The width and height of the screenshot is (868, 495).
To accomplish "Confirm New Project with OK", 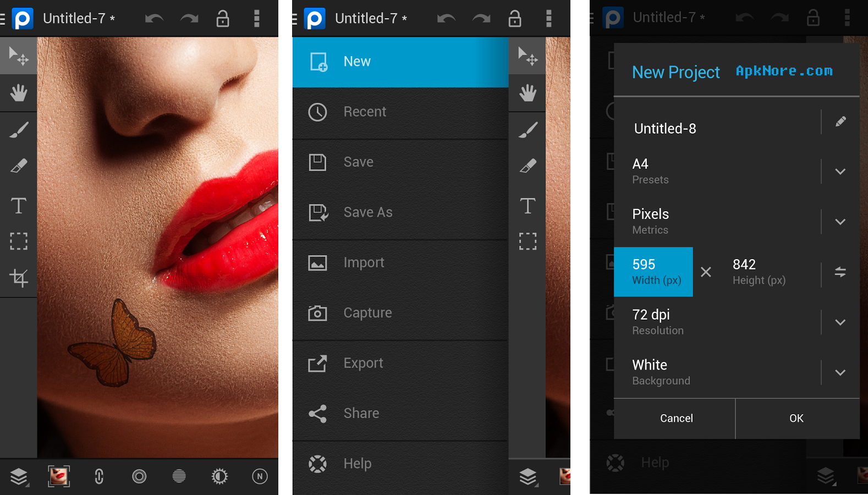I will [x=797, y=419].
